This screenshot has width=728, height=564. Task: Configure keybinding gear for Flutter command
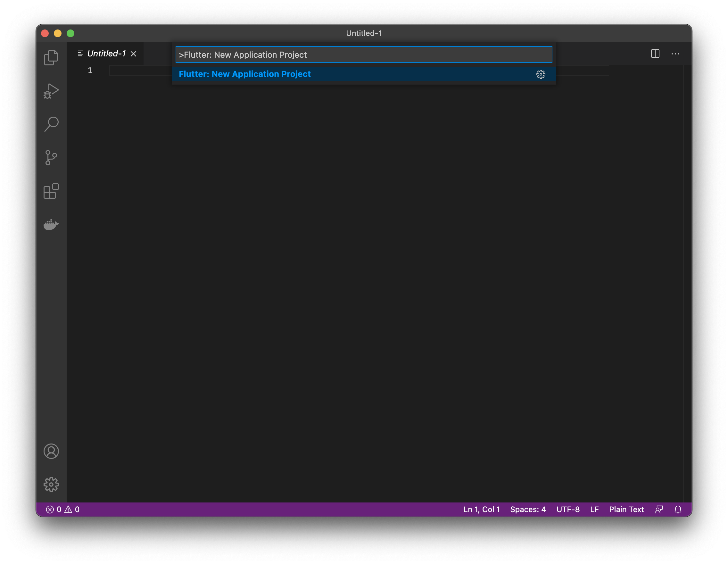[x=541, y=74]
